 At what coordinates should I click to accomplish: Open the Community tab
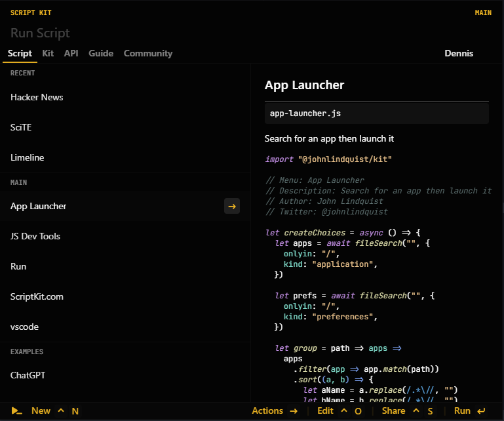(148, 54)
